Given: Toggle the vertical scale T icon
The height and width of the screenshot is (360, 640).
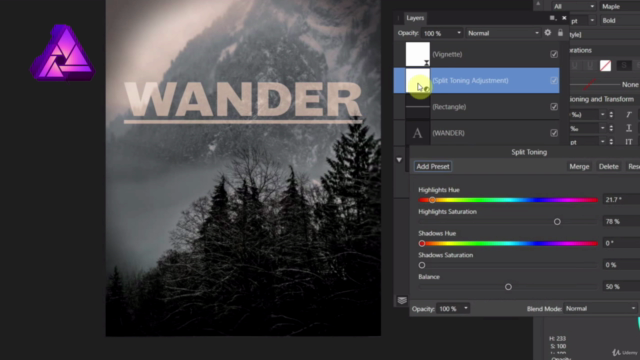Looking at the screenshot, I should click(629, 128).
